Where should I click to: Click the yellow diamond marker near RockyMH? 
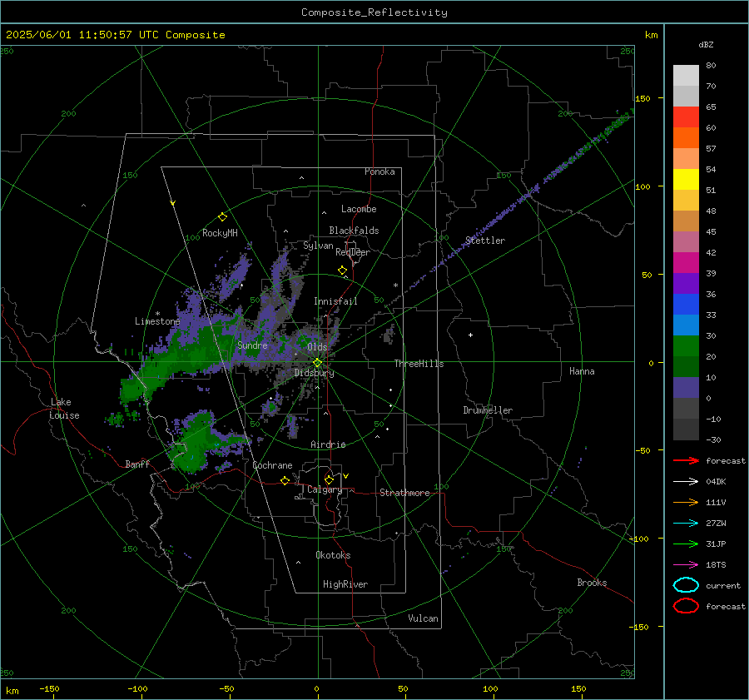pos(222,217)
